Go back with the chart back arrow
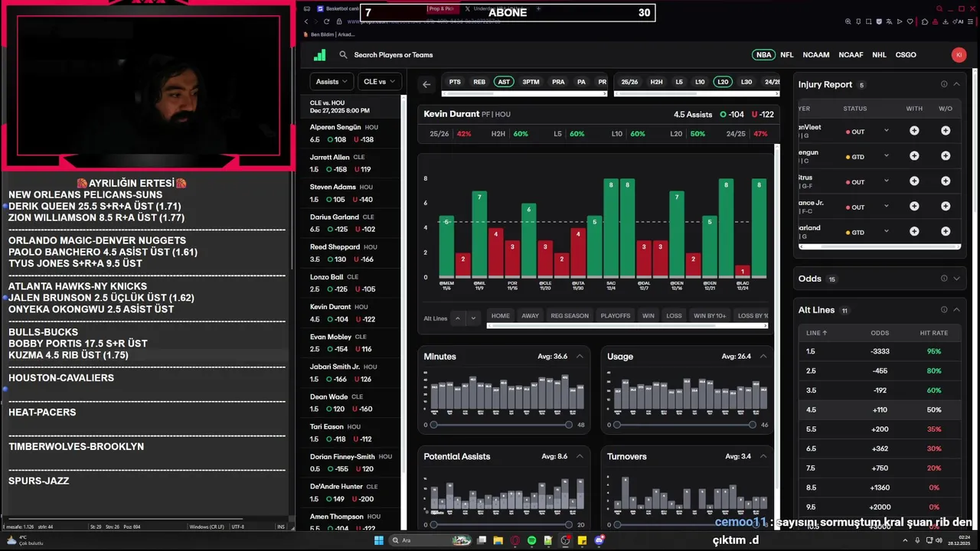This screenshot has width=980, height=551. point(426,84)
